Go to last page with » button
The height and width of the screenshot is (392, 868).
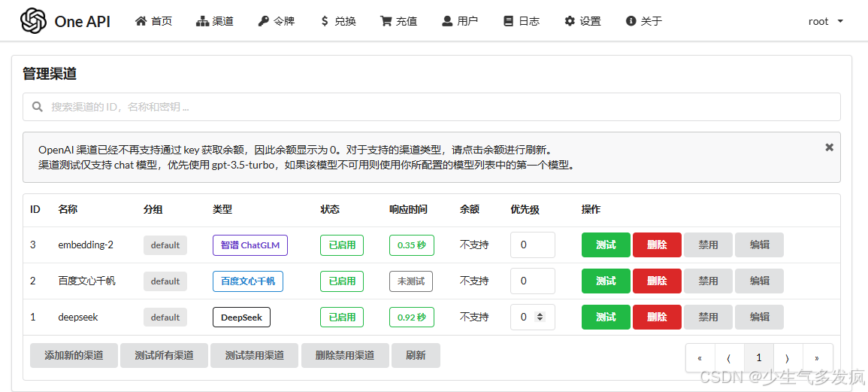tap(818, 357)
